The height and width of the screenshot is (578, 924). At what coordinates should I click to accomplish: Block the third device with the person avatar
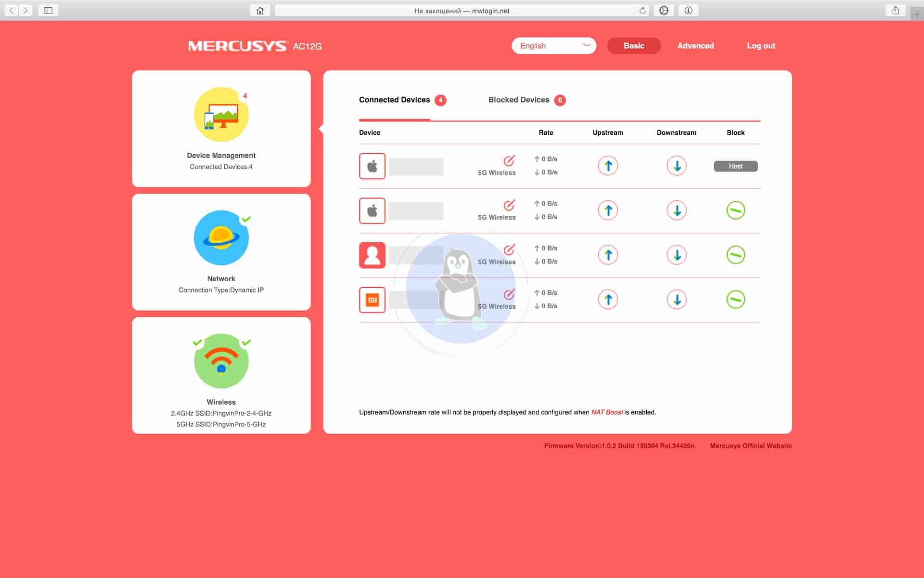point(735,255)
